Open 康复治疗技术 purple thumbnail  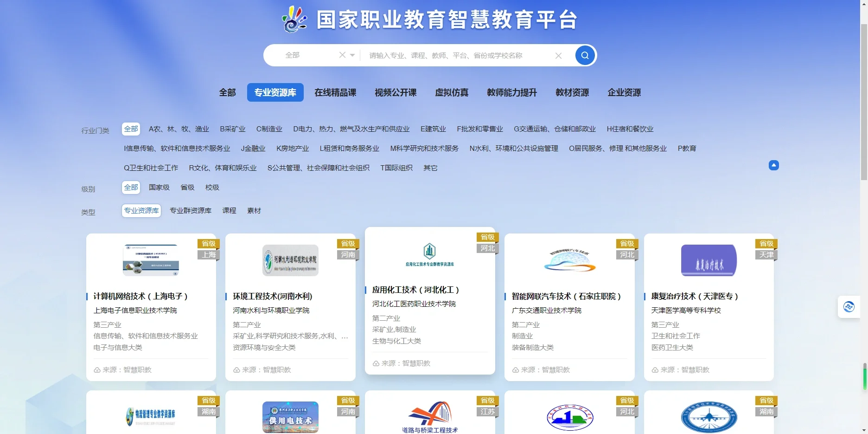pyautogui.click(x=709, y=260)
